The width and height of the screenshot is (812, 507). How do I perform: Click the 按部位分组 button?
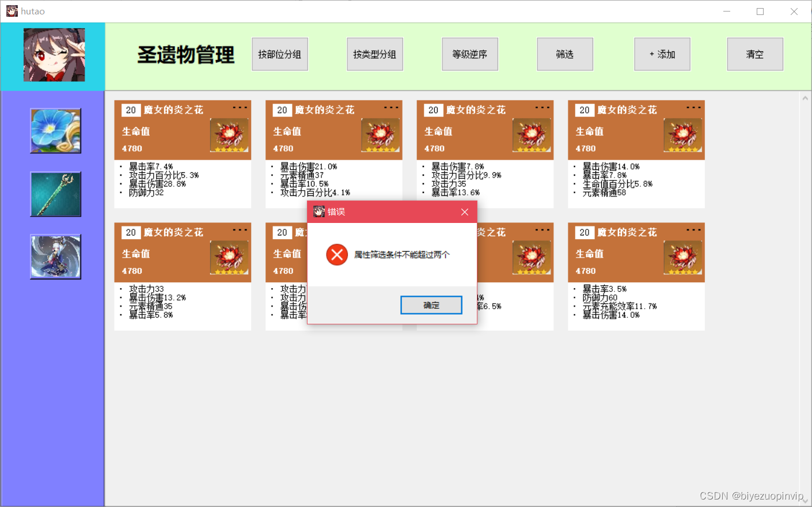coord(280,54)
